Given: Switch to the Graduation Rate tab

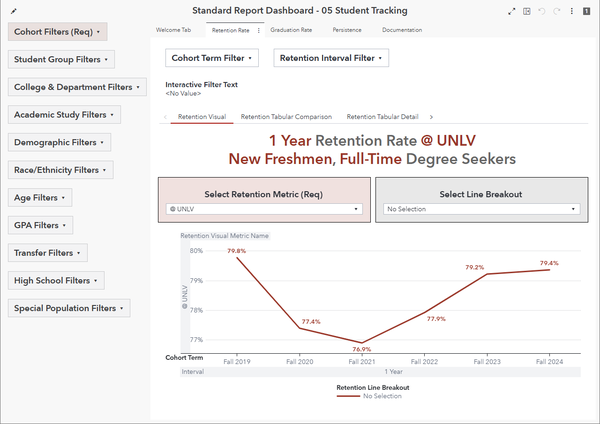Looking at the screenshot, I should point(291,30).
